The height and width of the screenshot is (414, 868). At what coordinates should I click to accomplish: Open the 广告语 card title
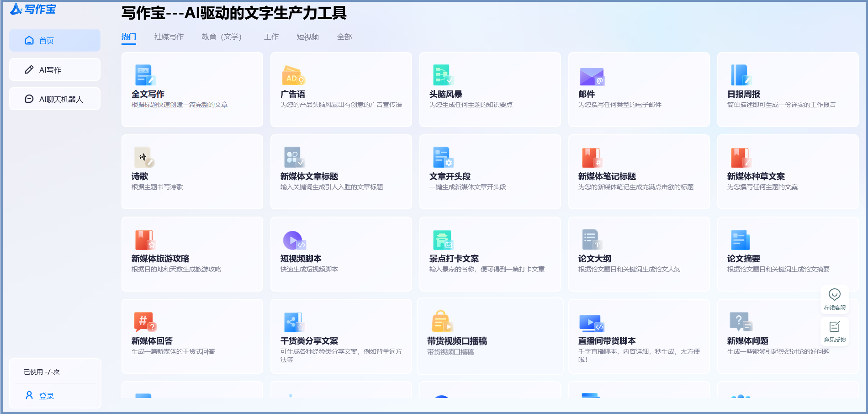point(293,94)
